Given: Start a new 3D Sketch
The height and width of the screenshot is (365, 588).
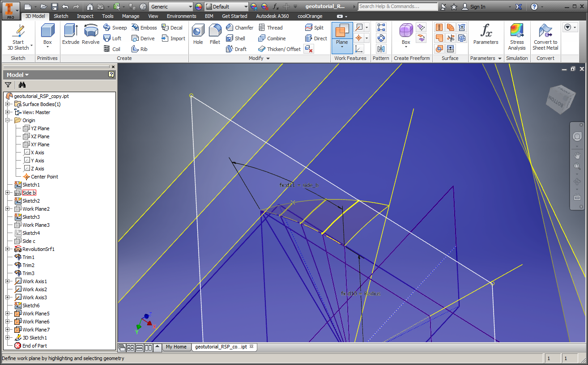Looking at the screenshot, I should click(18, 37).
